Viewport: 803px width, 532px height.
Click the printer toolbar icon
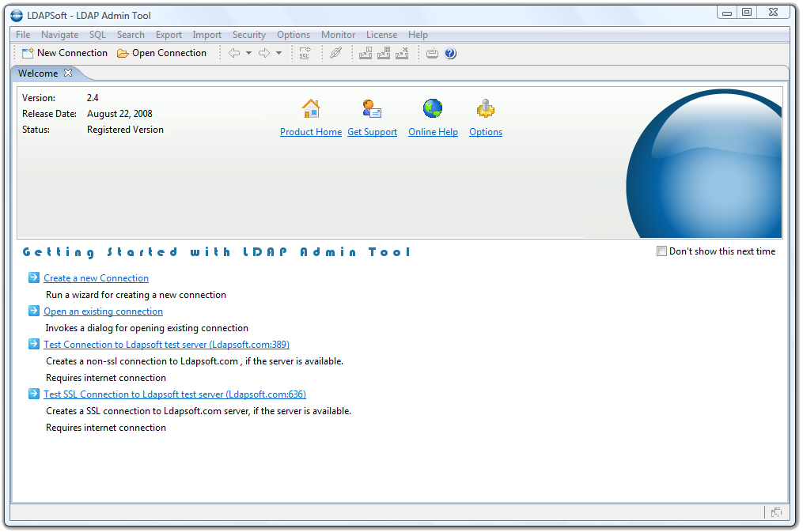(432, 54)
